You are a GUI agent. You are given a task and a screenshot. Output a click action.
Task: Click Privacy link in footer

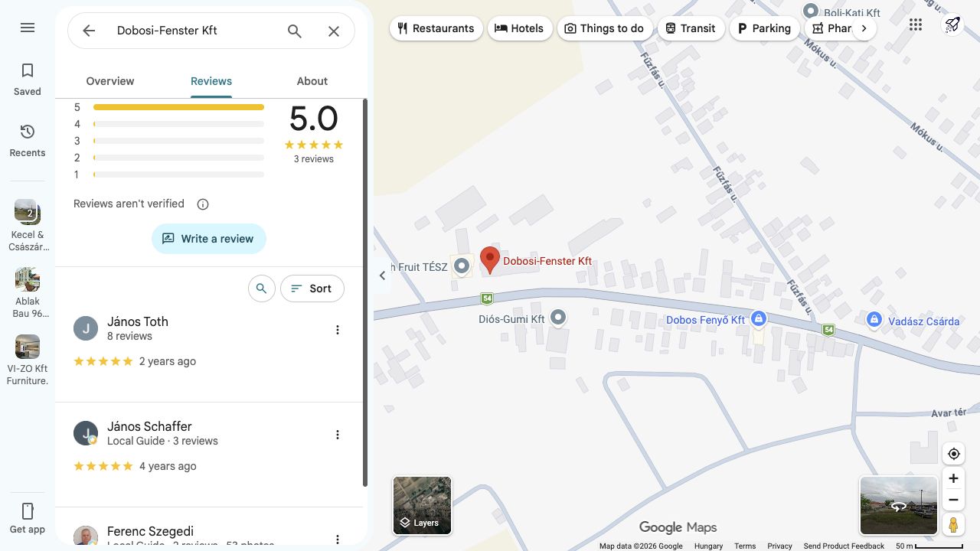tap(779, 546)
